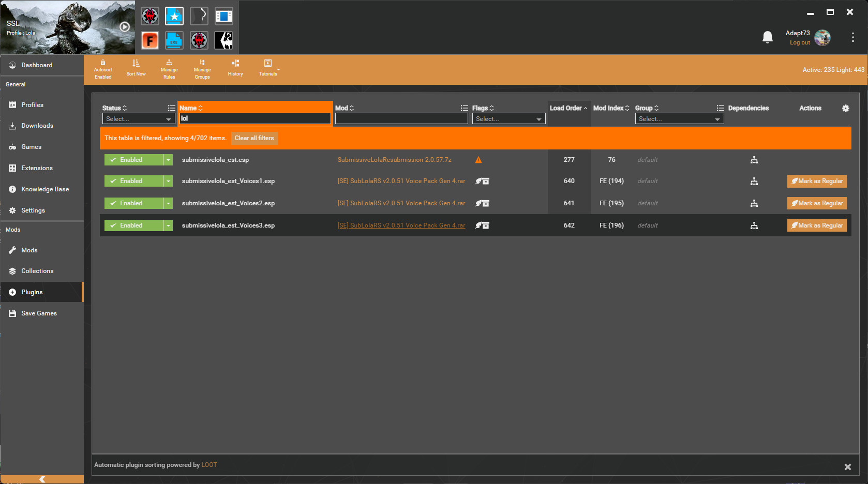
Task: Toggle Enabled for submissivelola_est.esp
Action: 134,160
